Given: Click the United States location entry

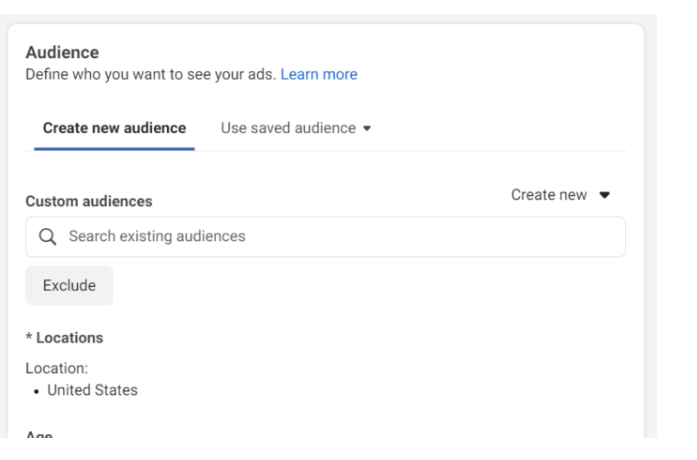Looking at the screenshot, I should pyautogui.click(x=96, y=390).
